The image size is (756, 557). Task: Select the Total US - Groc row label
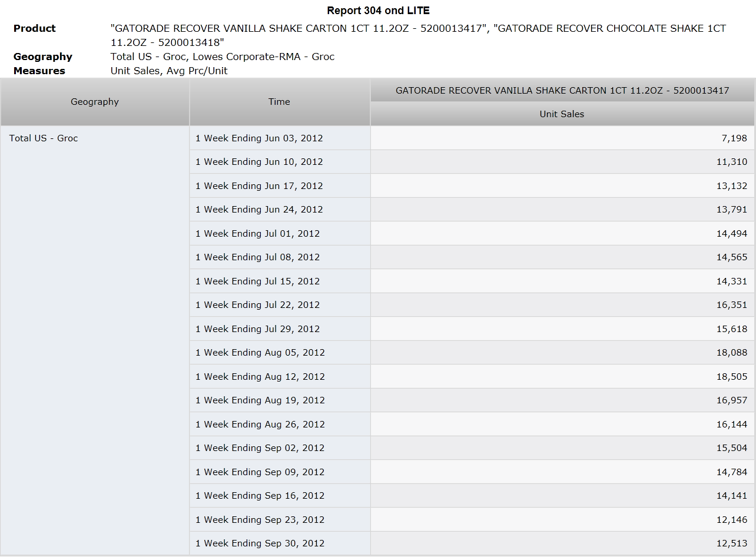(x=44, y=138)
